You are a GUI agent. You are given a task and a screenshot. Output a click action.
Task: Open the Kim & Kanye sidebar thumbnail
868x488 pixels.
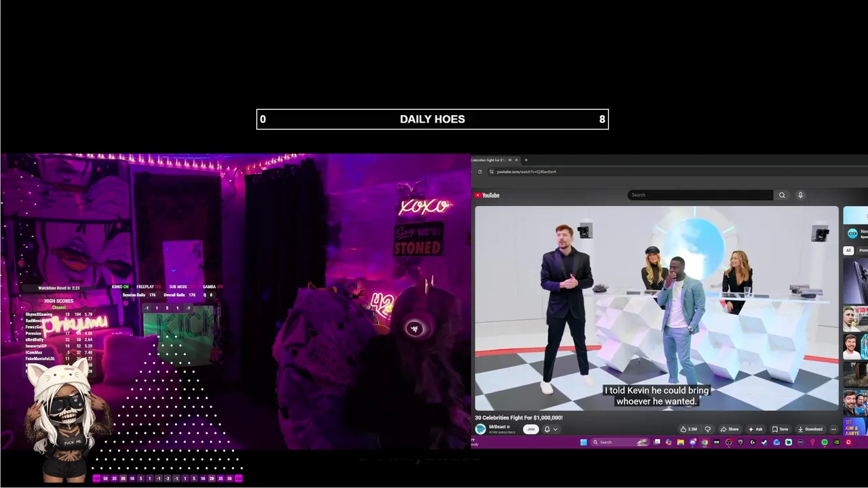855,427
